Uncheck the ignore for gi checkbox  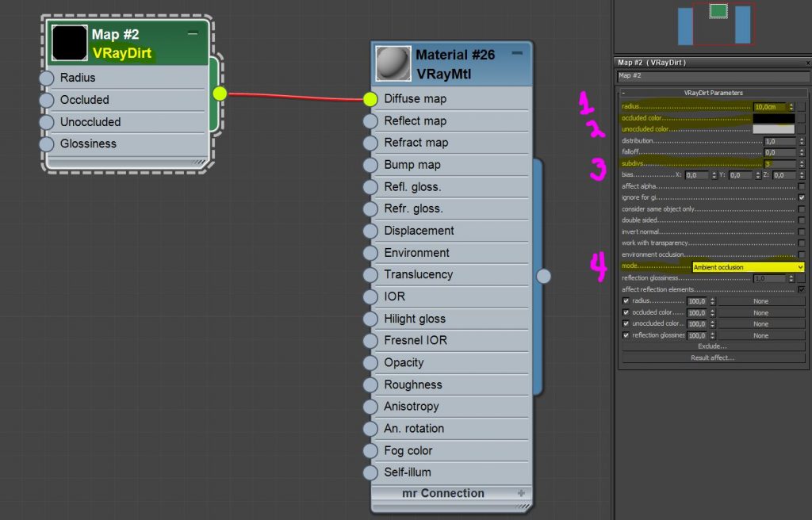(802, 197)
